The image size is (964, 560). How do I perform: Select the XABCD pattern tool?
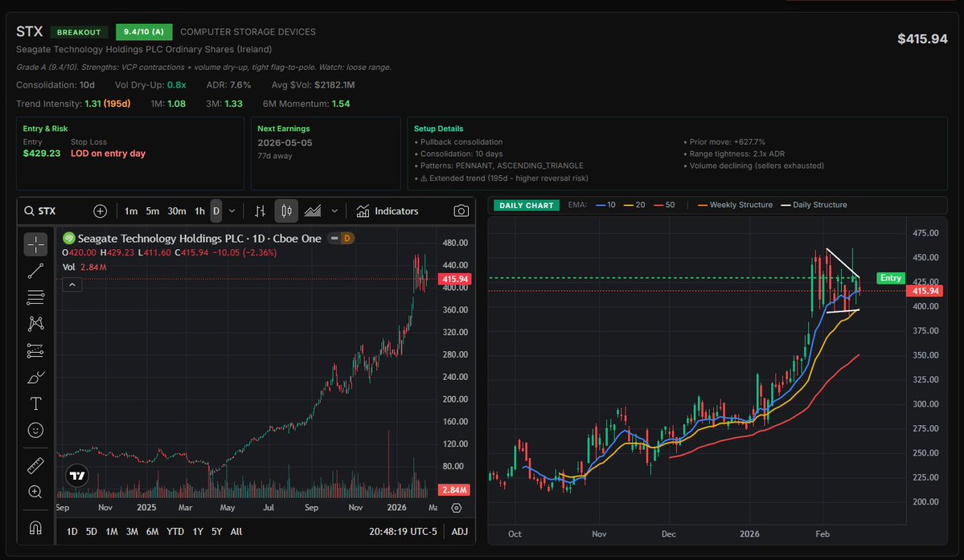pyautogui.click(x=35, y=324)
